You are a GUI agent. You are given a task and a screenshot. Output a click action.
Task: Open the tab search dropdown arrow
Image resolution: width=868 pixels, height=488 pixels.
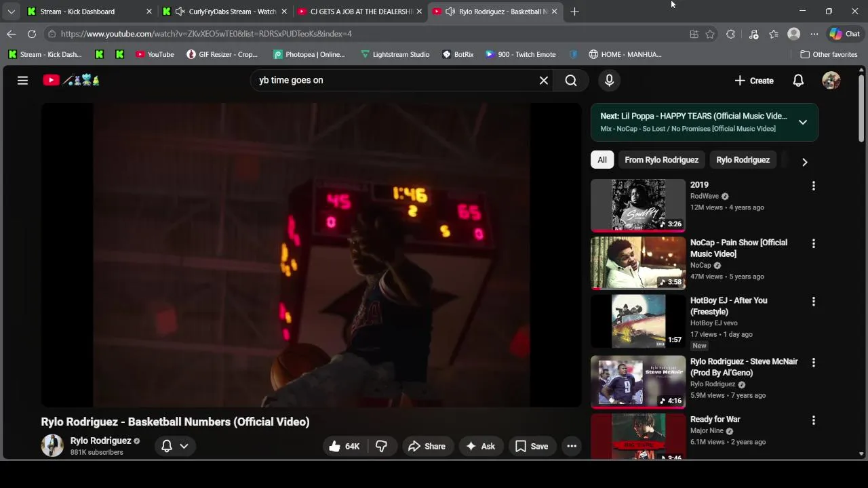[x=11, y=12]
